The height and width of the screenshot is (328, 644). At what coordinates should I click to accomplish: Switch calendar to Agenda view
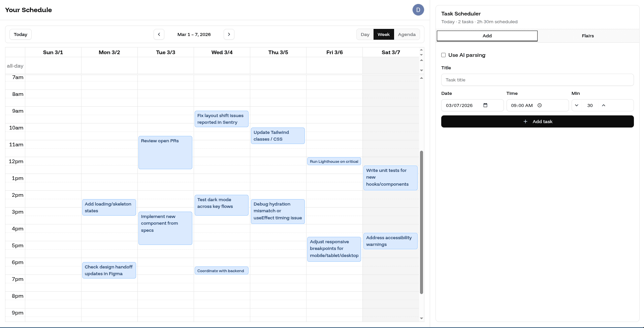point(407,34)
